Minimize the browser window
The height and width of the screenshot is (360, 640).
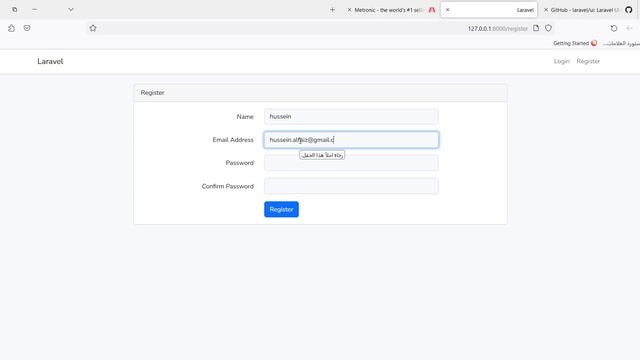coord(35,9)
